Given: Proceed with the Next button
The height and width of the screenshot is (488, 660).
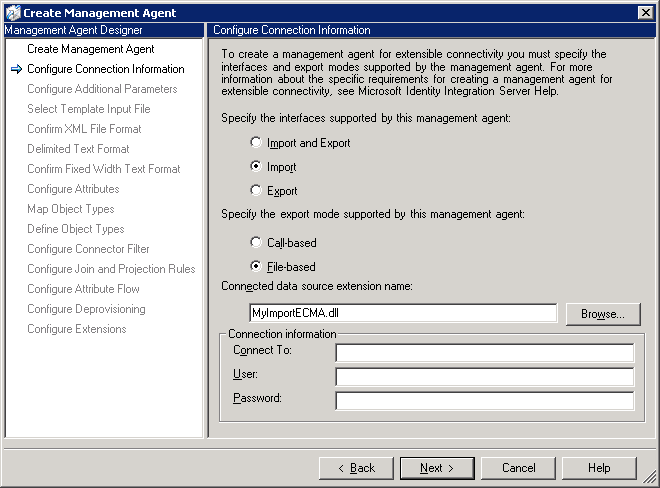Looking at the screenshot, I should [437, 468].
